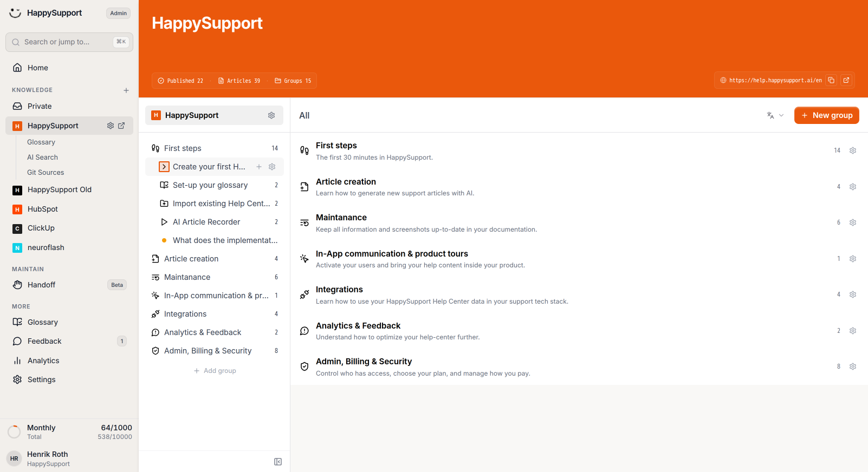Expand Article creation group in tree
Image resolution: width=868 pixels, height=472 pixels.
click(156, 259)
